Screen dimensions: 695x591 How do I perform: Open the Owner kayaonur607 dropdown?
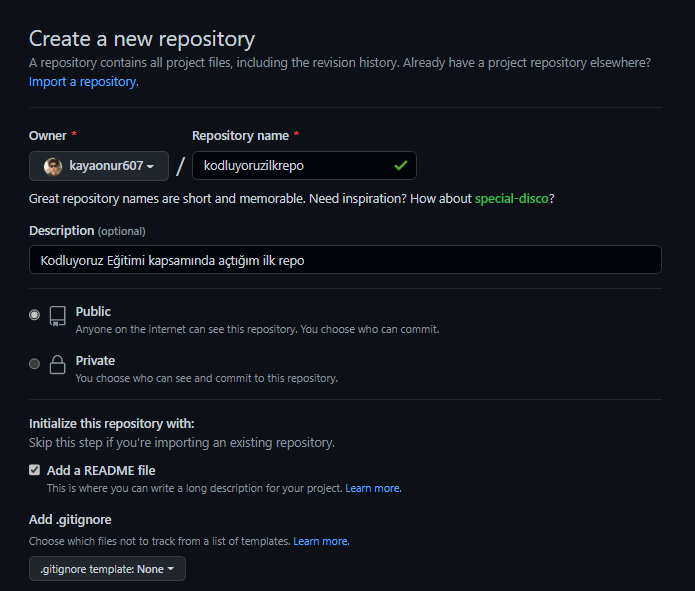pos(99,166)
